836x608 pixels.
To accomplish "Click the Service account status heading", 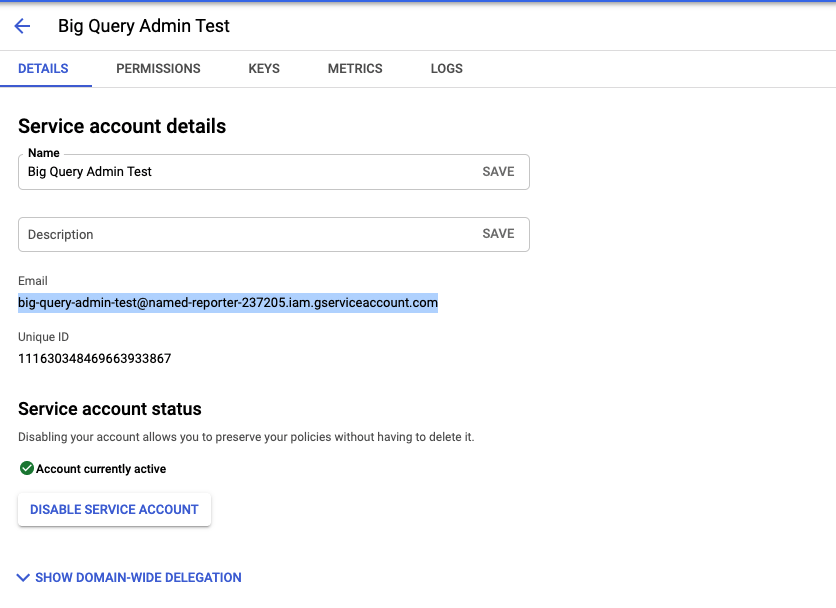I will coord(110,409).
